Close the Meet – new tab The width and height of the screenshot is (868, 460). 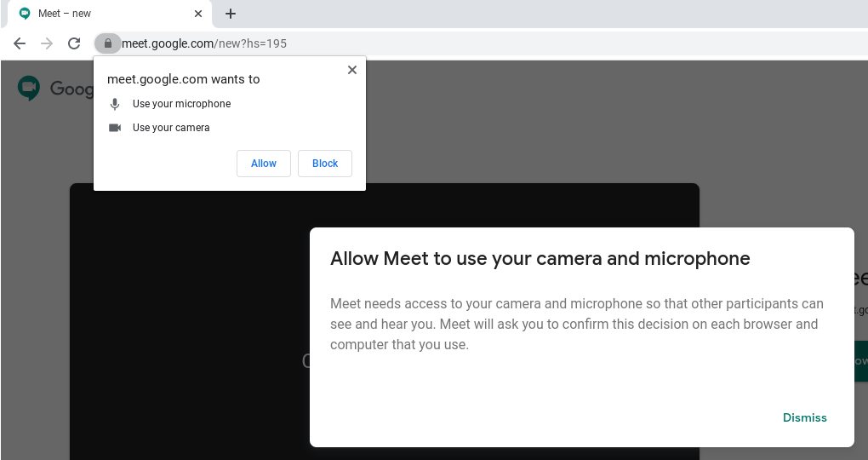pyautogui.click(x=198, y=14)
